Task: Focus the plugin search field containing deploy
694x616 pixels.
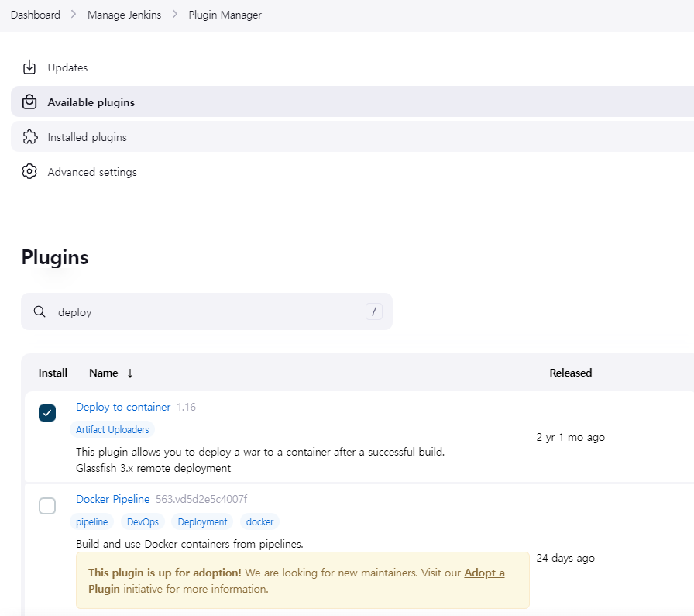Action: [x=207, y=311]
